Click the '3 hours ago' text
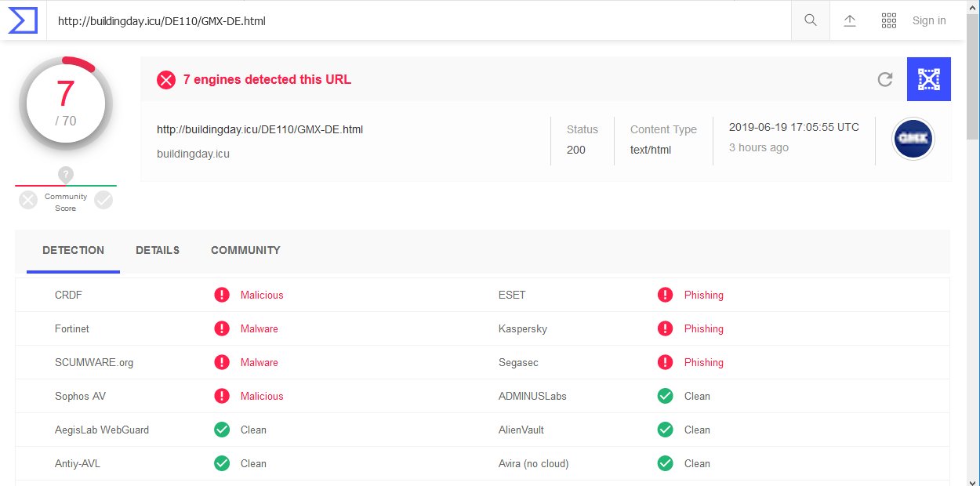The height and width of the screenshot is (486, 980). [x=759, y=147]
